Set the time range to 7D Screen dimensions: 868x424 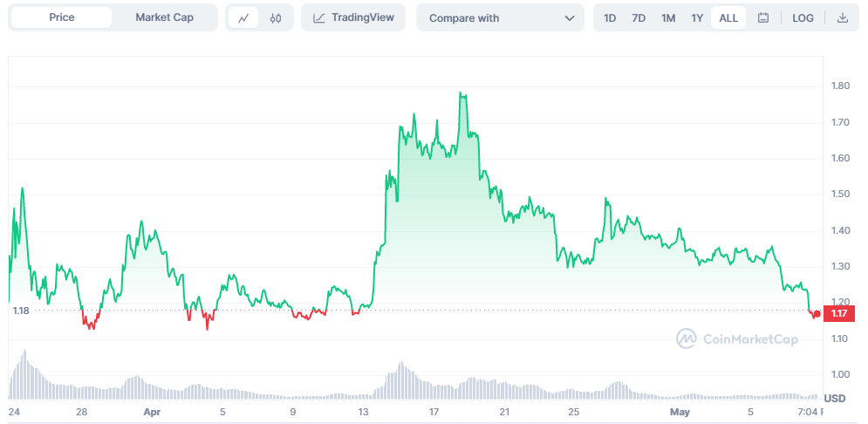(639, 17)
